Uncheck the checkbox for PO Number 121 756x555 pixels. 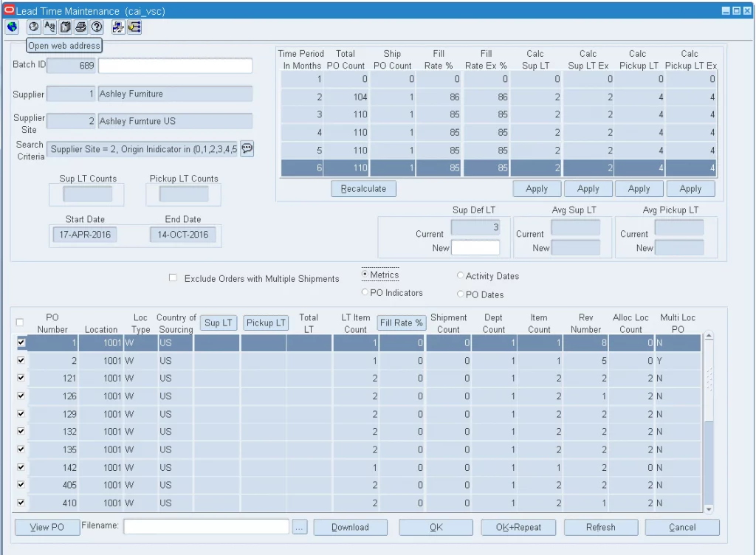tap(21, 378)
